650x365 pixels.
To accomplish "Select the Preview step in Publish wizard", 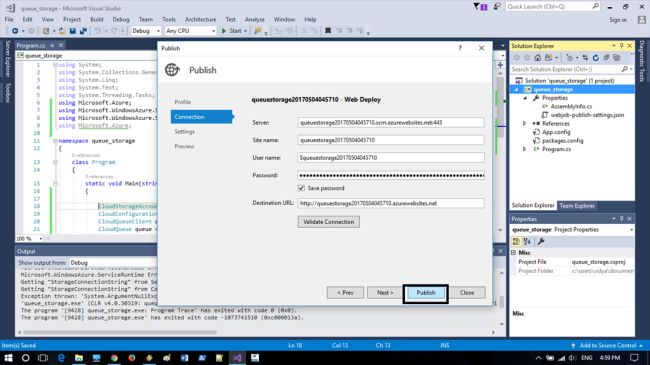I will 184,146.
